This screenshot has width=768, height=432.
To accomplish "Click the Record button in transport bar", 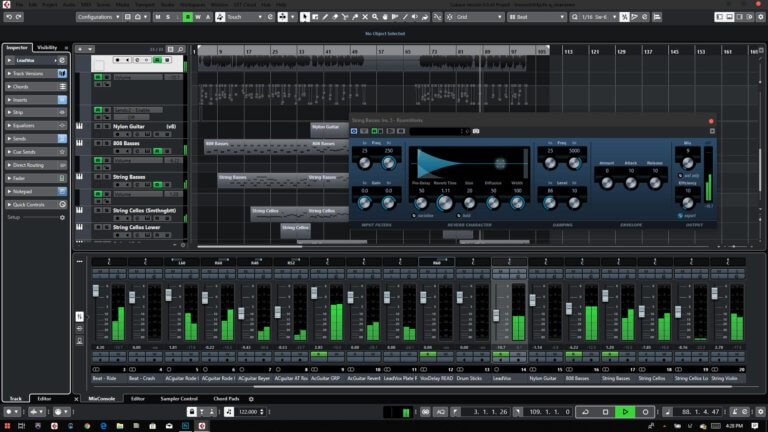I will click(646, 412).
